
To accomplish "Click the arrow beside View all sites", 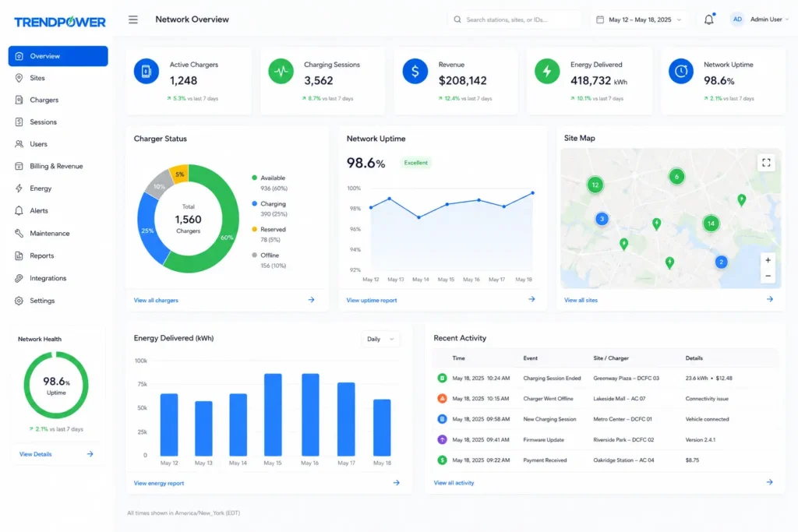I will coord(769,299).
